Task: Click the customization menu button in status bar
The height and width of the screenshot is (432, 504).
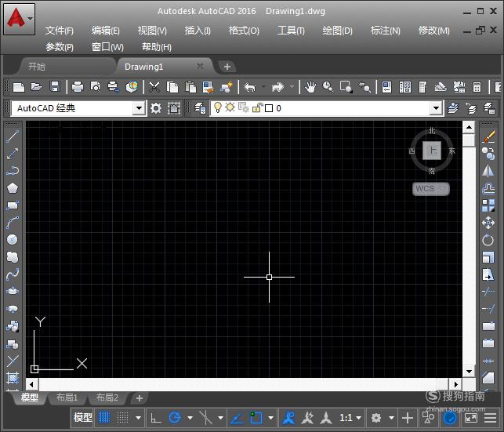Action: (x=490, y=418)
